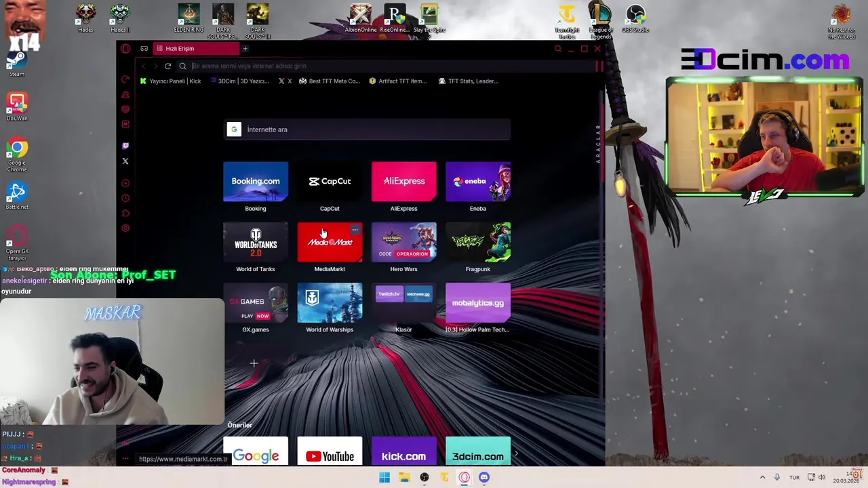
Task: Launch Hades desktop shortcut
Action: pyautogui.click(x=85, y=18)
